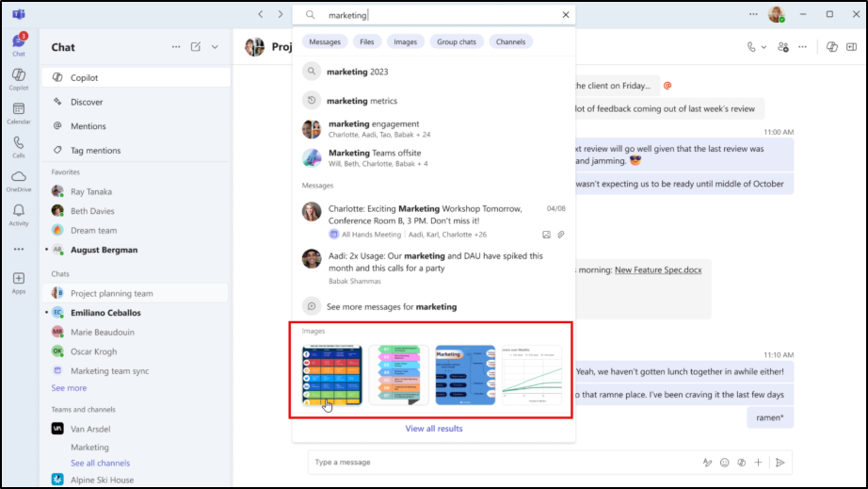Screen dimensions: 868x489
Task: Open the Activity bell icon
Action: (19, 214)
